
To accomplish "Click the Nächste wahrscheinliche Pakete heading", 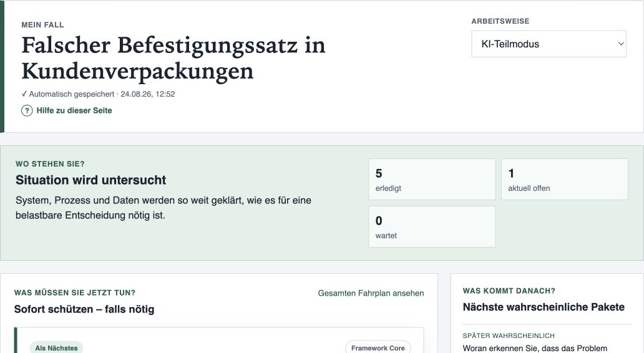I will coord(544,307).
